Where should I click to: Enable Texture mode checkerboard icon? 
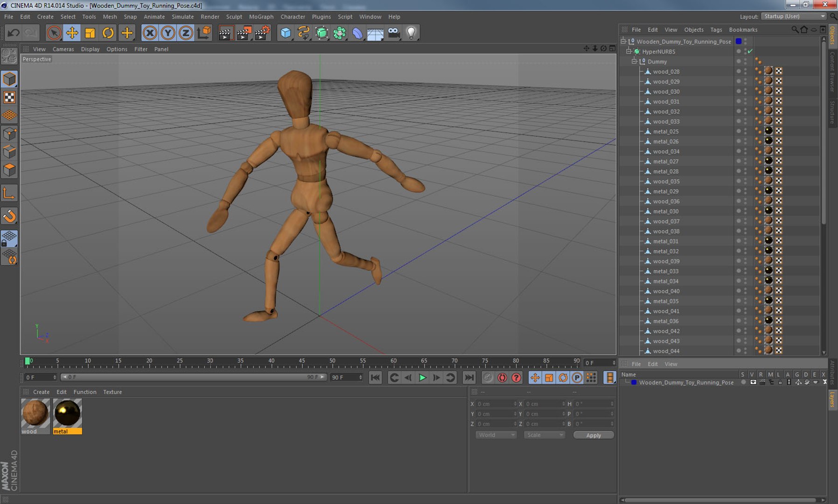9,97
